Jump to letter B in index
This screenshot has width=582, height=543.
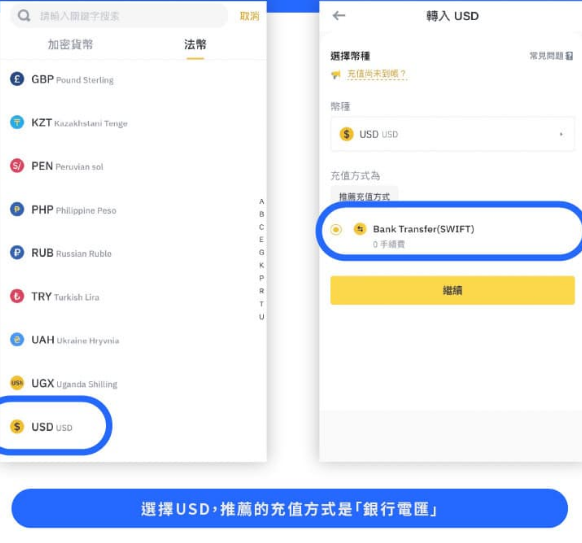262,214
